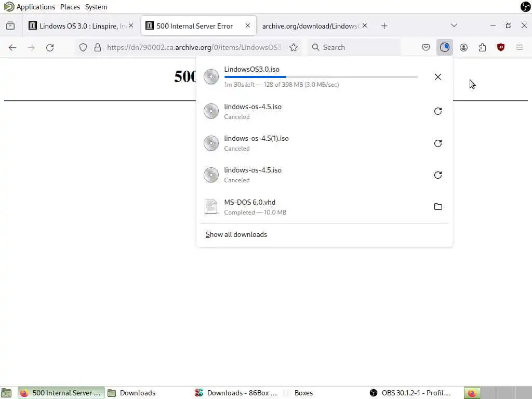Click the MS-DOS 6.0.vhd file icon
Viewport: 532px width, 399px height.
coord(211,207)
